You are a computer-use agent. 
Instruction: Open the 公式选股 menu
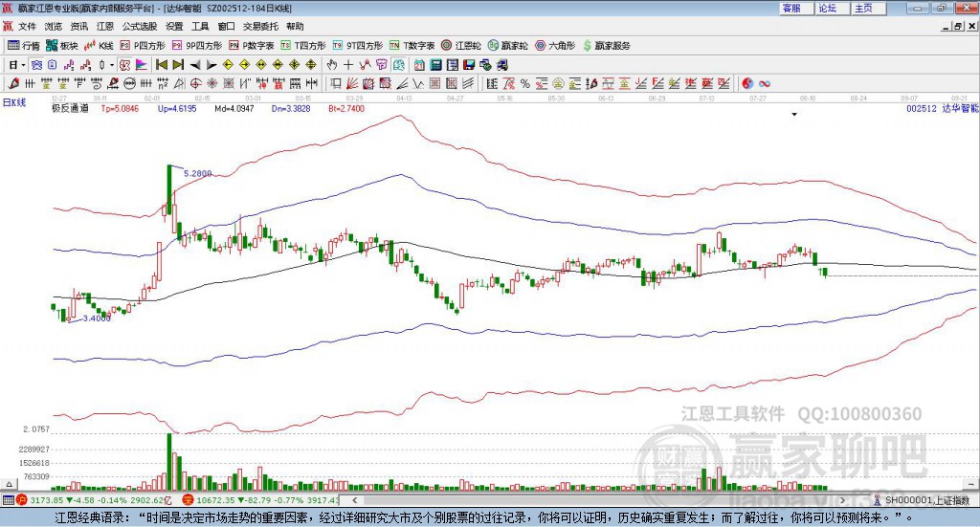[x=140, y=26]
